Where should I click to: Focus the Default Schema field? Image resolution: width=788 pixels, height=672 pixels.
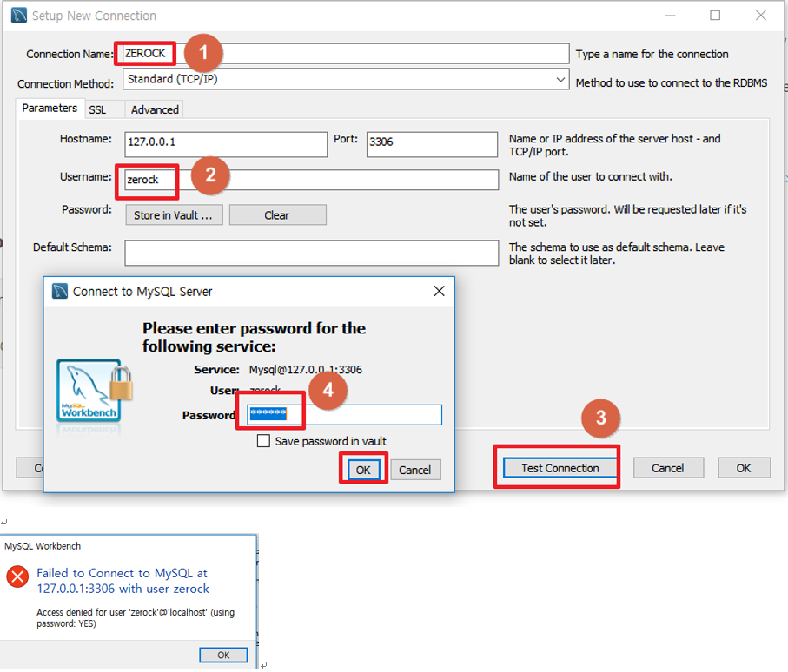[x=312, y=253]
